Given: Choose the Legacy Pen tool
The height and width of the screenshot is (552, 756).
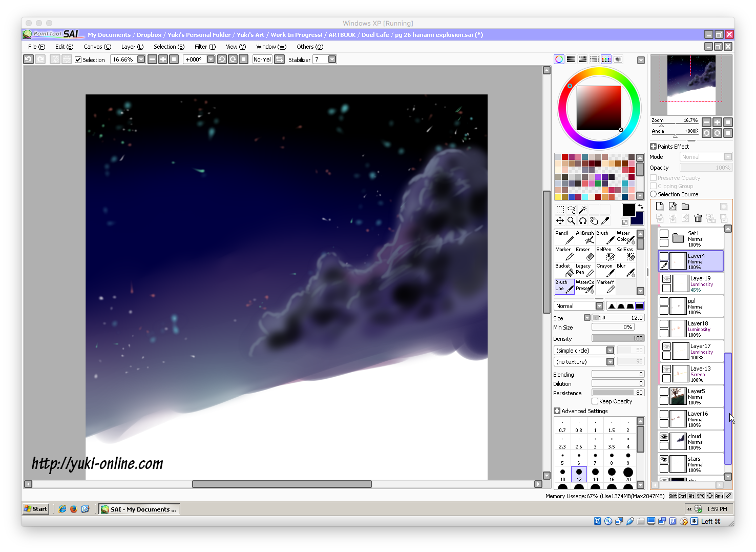Looking at the screenshot, I should 584,270.
